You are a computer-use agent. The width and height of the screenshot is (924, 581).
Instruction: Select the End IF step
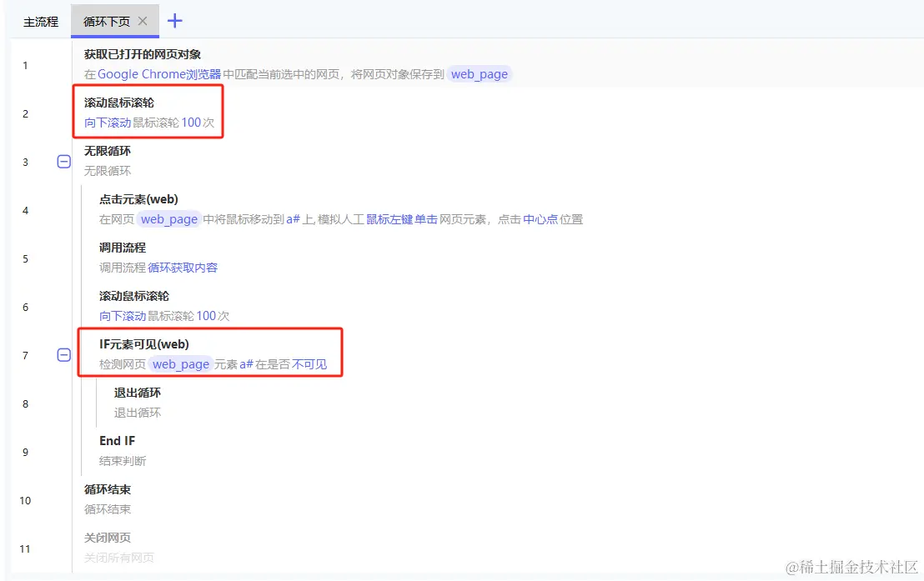click(x=118, y=441)
